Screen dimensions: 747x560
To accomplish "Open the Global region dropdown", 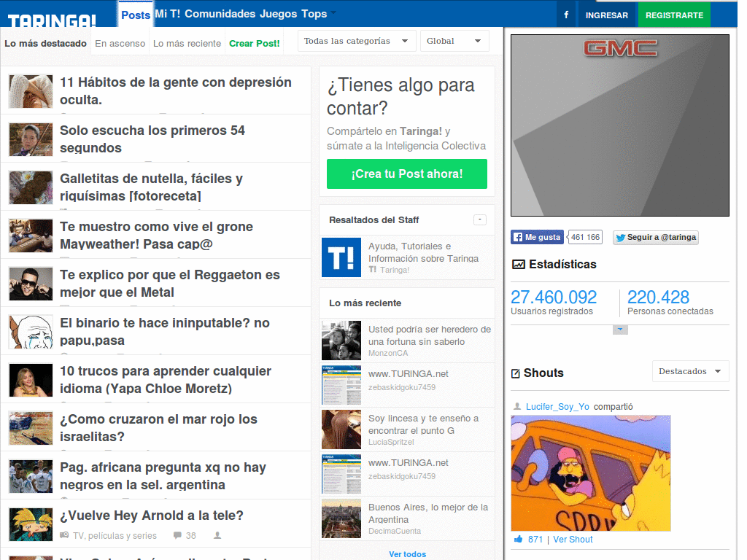I will click(454, 41).
